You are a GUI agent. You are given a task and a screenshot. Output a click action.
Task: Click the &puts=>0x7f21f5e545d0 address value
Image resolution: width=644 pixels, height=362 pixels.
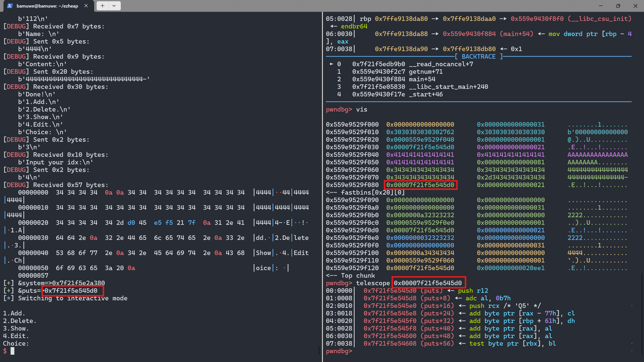tap(71, 291)
